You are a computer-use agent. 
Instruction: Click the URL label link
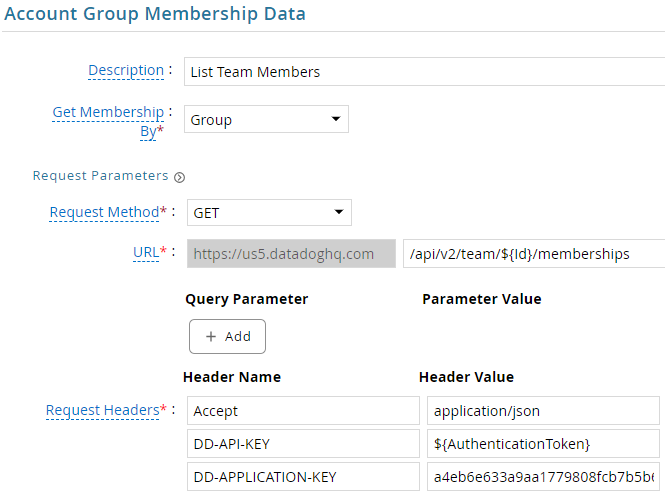(146, 253)
